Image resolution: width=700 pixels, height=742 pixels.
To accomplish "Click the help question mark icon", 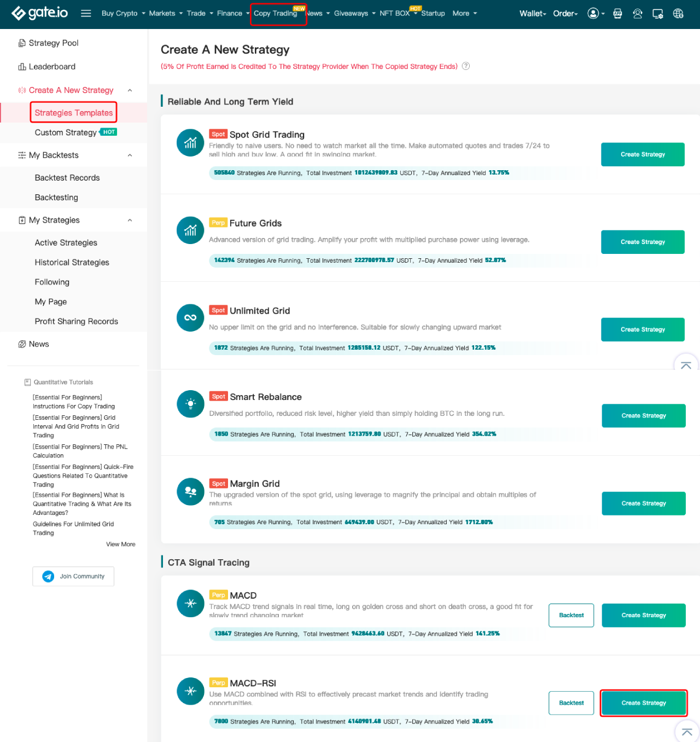I will [x=466, y=66].
